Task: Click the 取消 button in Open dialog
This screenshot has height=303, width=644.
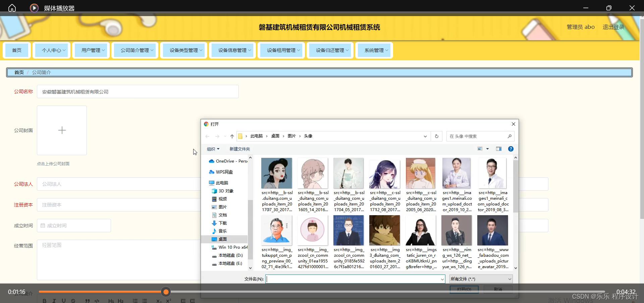Action: (x=498, y=289)
